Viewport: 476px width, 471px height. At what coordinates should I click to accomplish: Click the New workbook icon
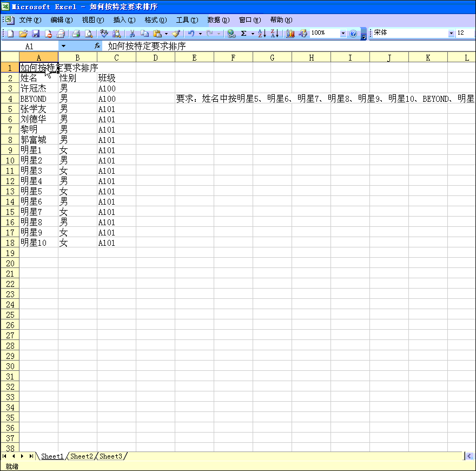click(10, 34)
